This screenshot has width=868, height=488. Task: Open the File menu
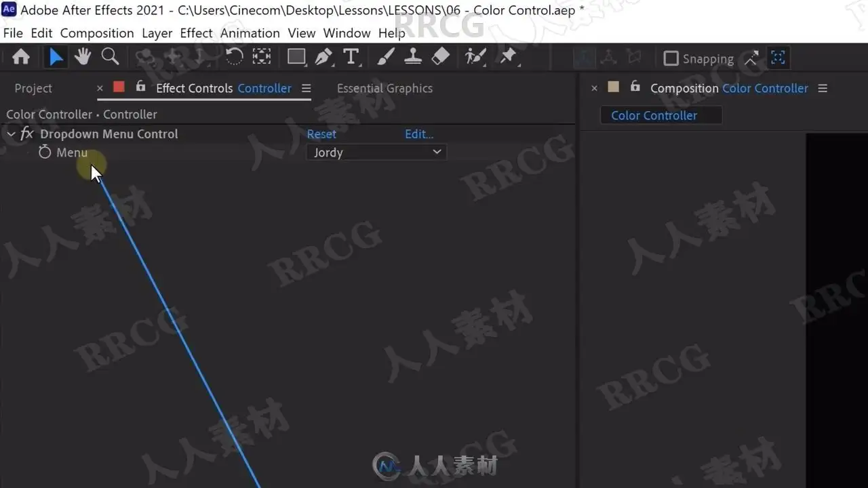coord(13,33)
